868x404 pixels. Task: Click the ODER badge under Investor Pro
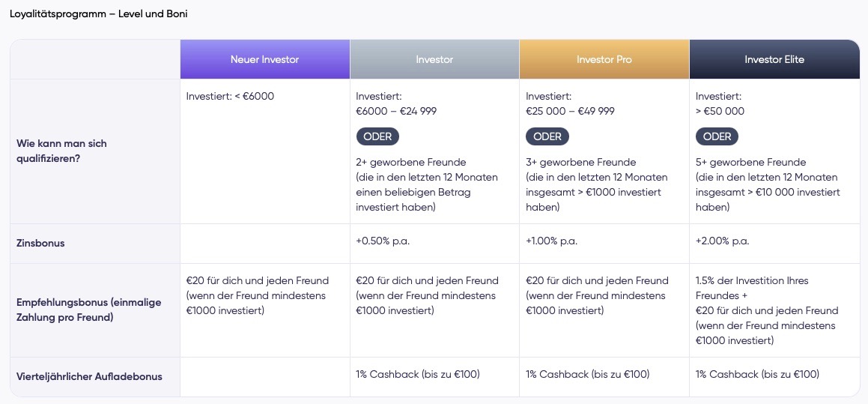coord(547,136)
